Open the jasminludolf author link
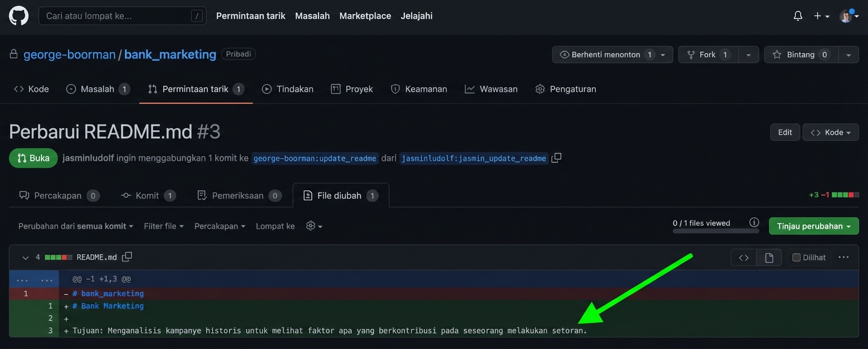 tap(88, 158)
